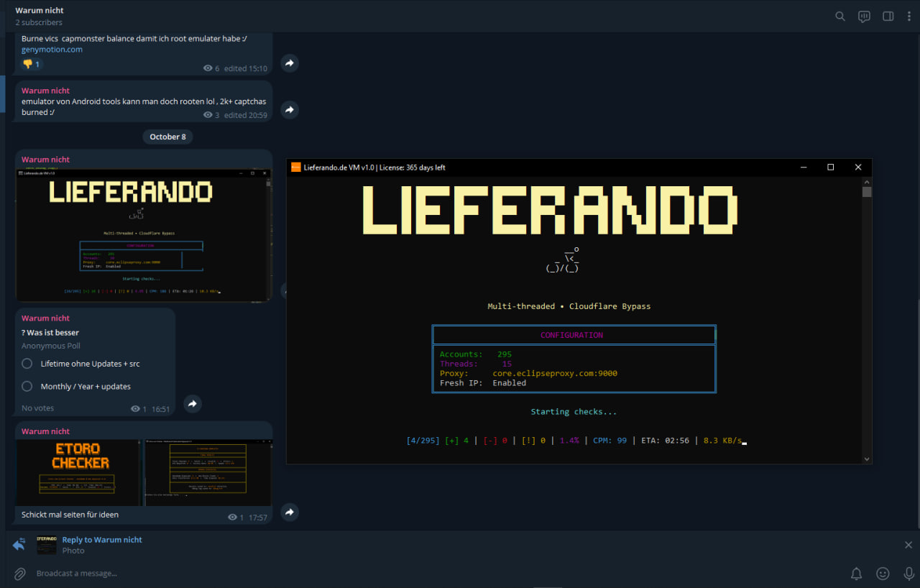Open search in the channel header
This screenshot has height=588, width=920.
(839, 17)
